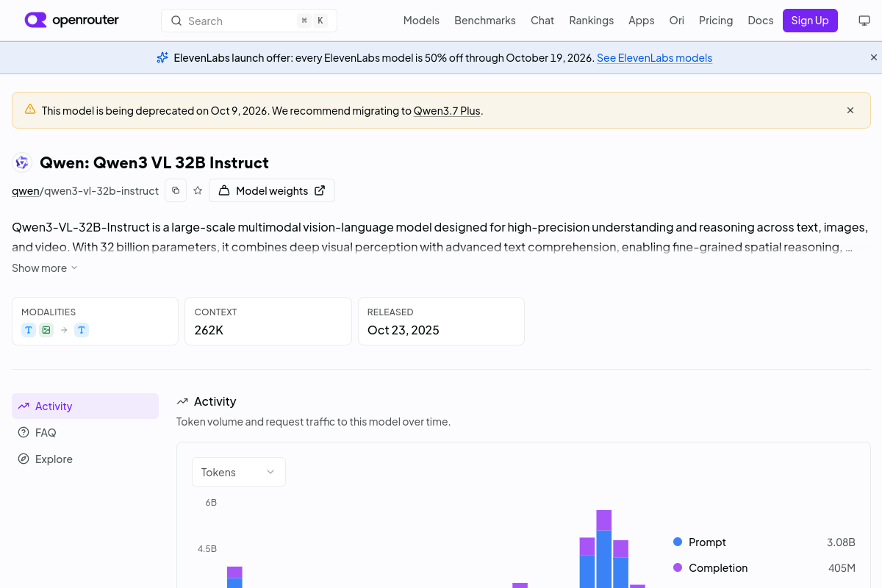The width and height of the screenshot is (882, 588).
Task: Click the sparkle icon in ElevenLabs banner
Action: [162, 57]
